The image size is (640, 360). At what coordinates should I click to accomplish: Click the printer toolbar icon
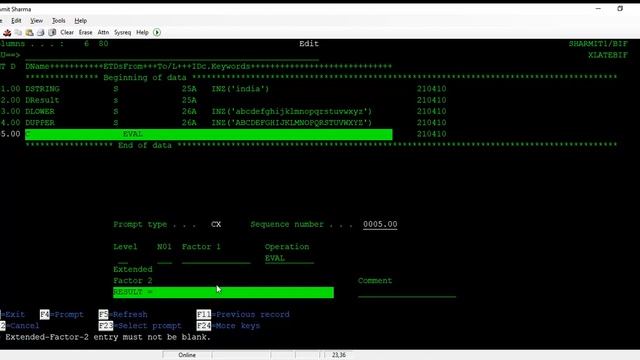[40, 32]
